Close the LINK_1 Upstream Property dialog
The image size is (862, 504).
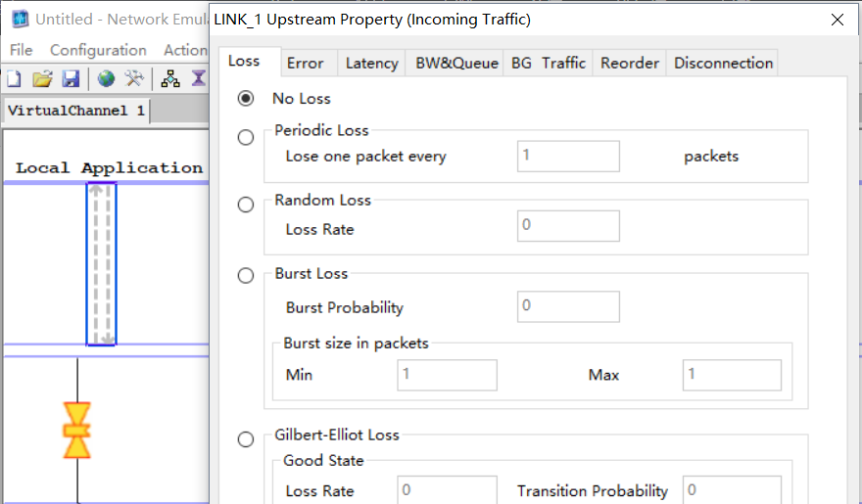pos(837,20)
